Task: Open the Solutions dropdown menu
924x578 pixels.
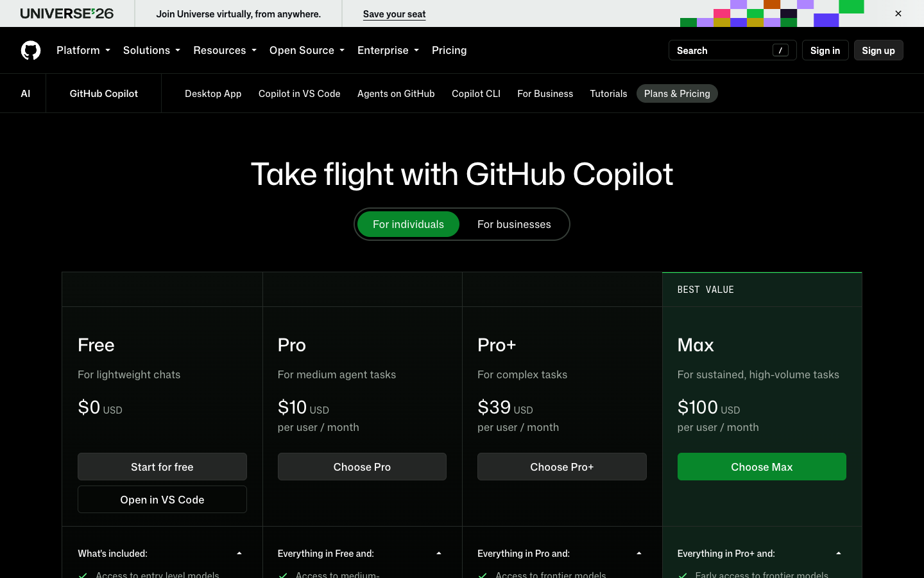Action: (x=151, y=50)
